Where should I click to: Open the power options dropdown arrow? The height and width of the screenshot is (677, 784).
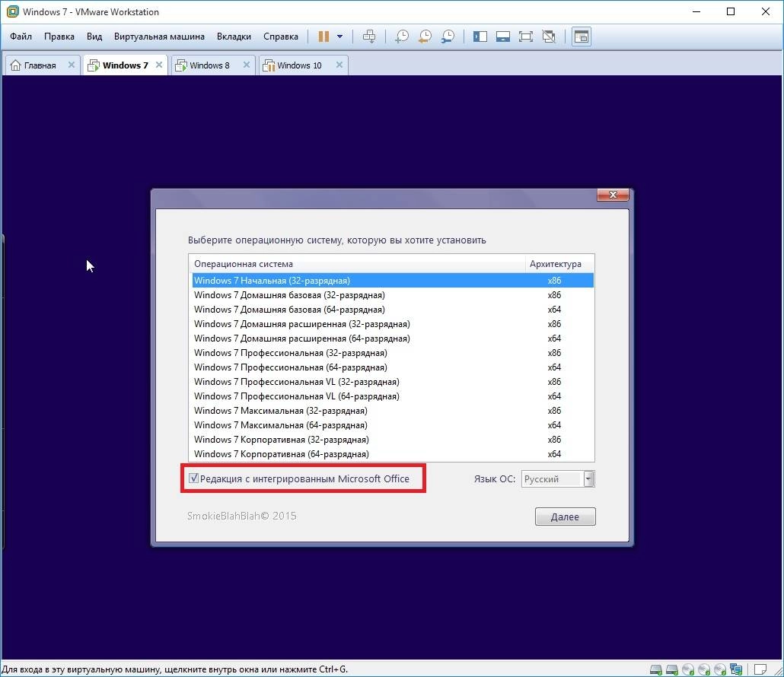pyautogui.click(x=340, y=37)
